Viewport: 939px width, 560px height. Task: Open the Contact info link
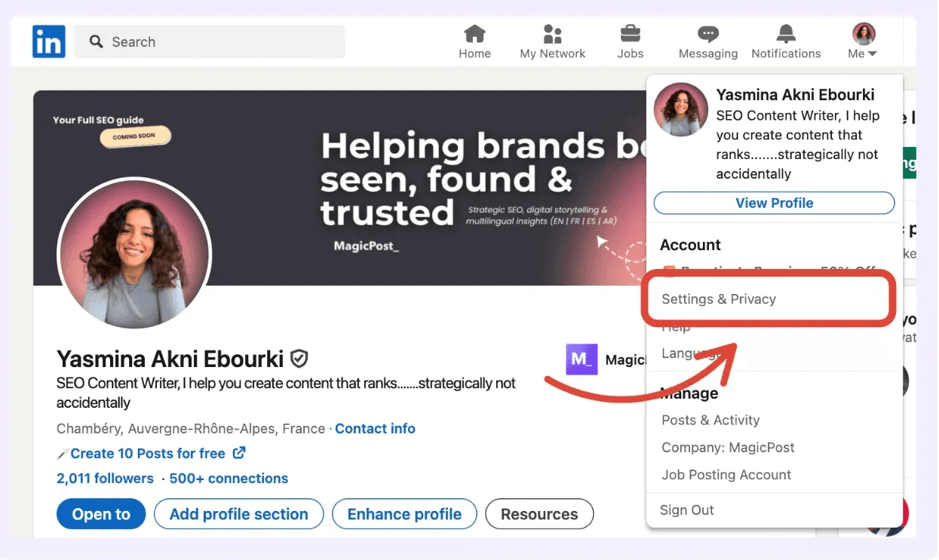(x=375, y=429)
